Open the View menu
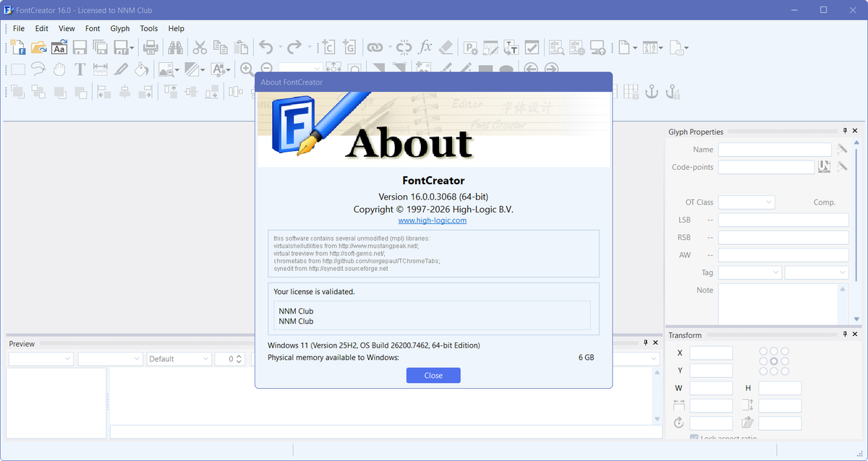 pos(67,28)
